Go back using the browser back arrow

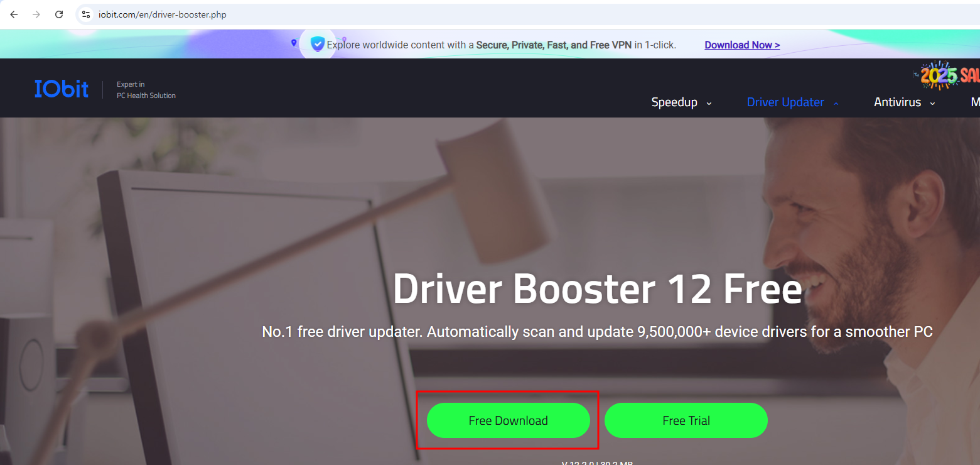tap(14, 14)
